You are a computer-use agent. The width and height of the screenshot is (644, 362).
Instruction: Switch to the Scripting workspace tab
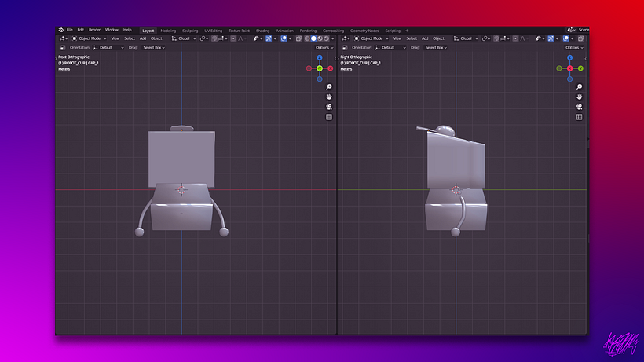coord(392,31)
